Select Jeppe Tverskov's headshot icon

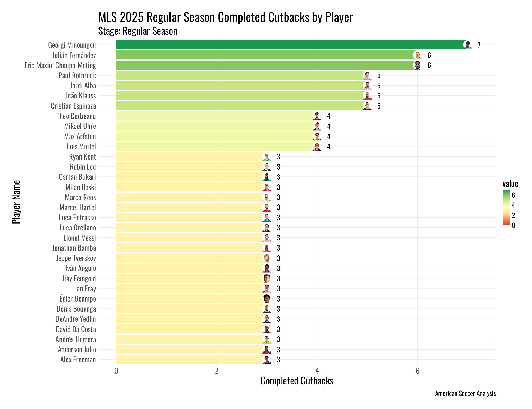267,258
